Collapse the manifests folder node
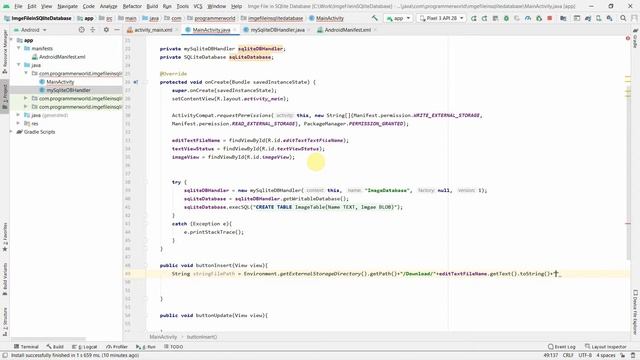Image resolution: width=640 pixels, height=360 pixels. (18, 48)
